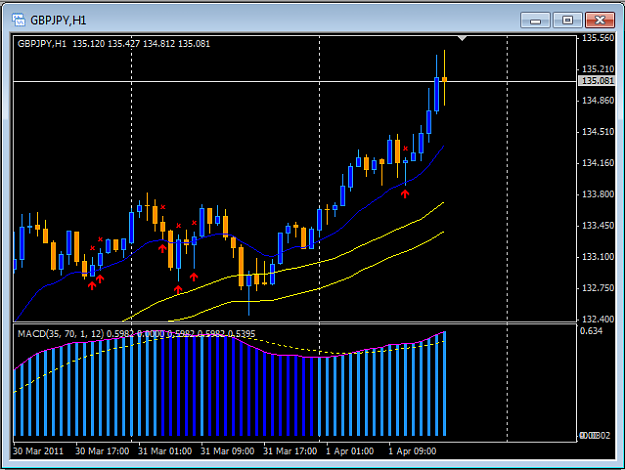Screen dimensions: 625x470
Task: Click the 134.160 price scale value
Action: coord(598,163)
